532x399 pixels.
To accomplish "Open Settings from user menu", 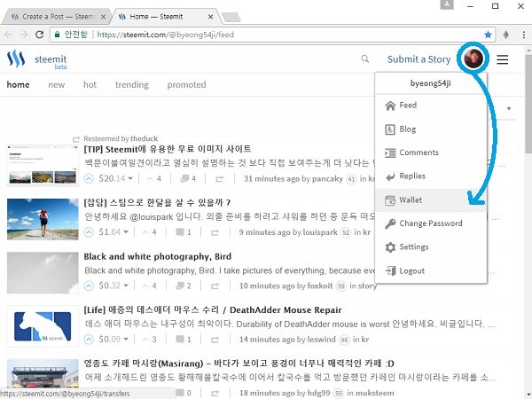I will click(431, 247).
